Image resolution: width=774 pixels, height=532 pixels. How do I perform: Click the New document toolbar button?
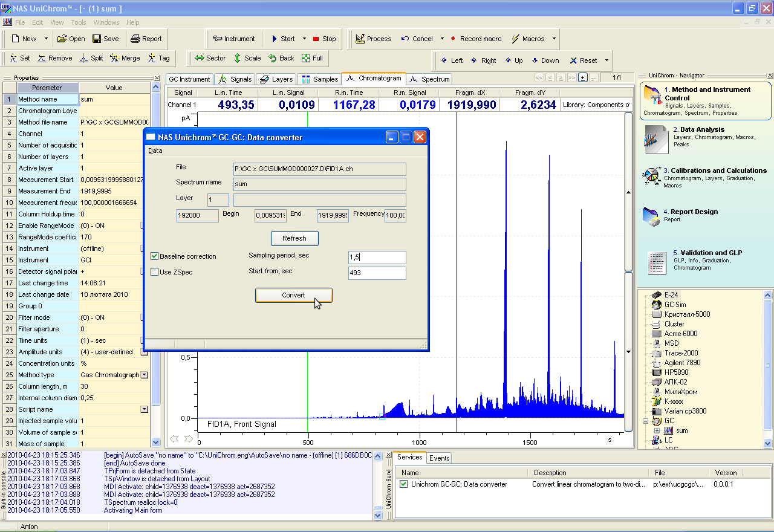click(x=24, y=39)
